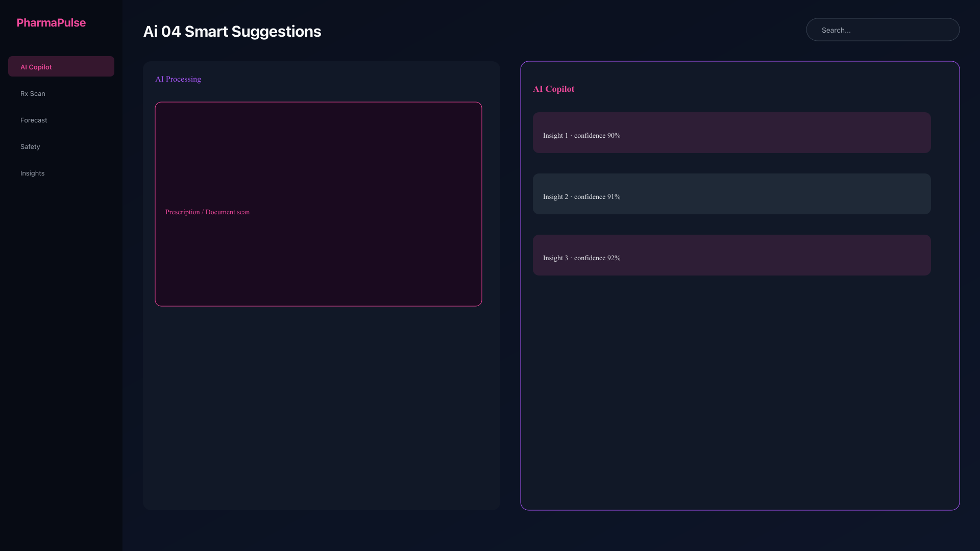Click the AI Processing panel heading

tap(178, 79)
